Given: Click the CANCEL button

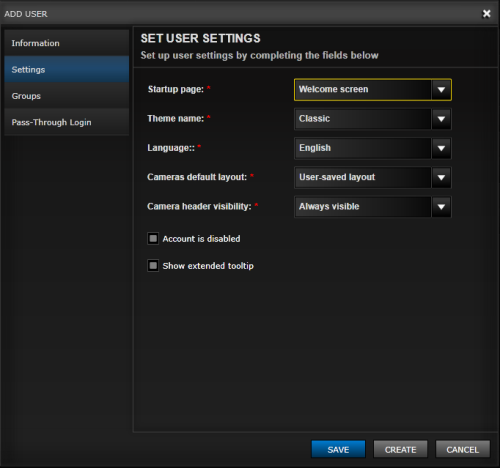Looking at the screenshot, I should pyautogui.click(x=463, y=449).
